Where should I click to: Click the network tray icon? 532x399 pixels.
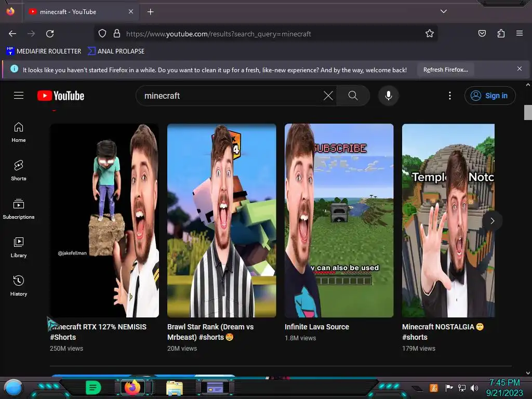(x=461, y=388)
